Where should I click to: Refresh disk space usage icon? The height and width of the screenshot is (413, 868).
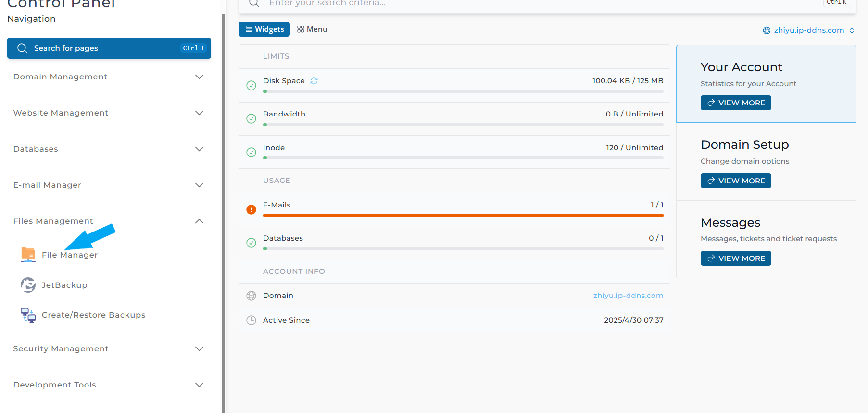coord(314,81)
